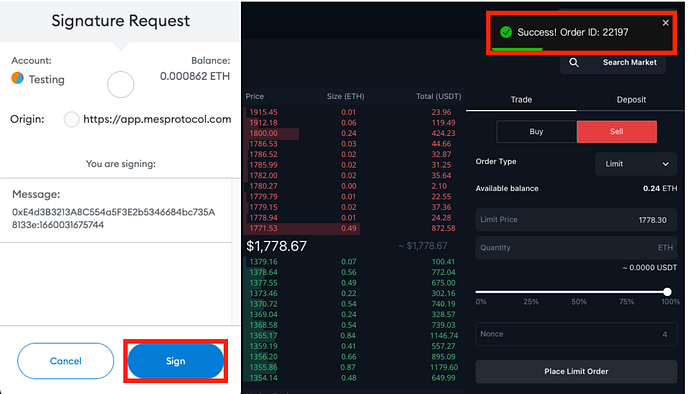Select the 1771.53 ask price row
The height and width of the screenshot is (394, 700).
point(354,228)
